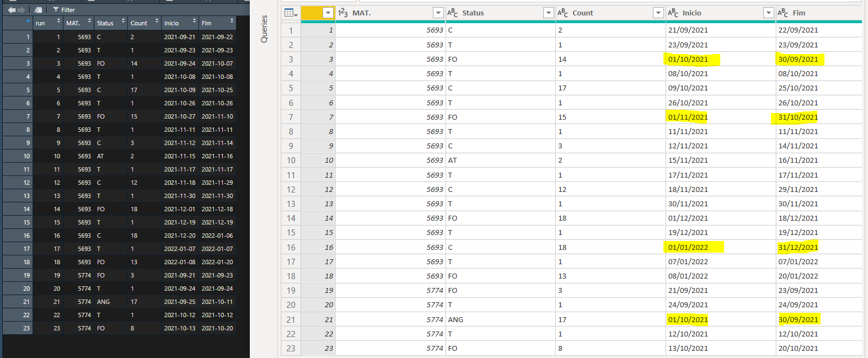Click Count value 17 in data viewer row 5

[144, 90]
